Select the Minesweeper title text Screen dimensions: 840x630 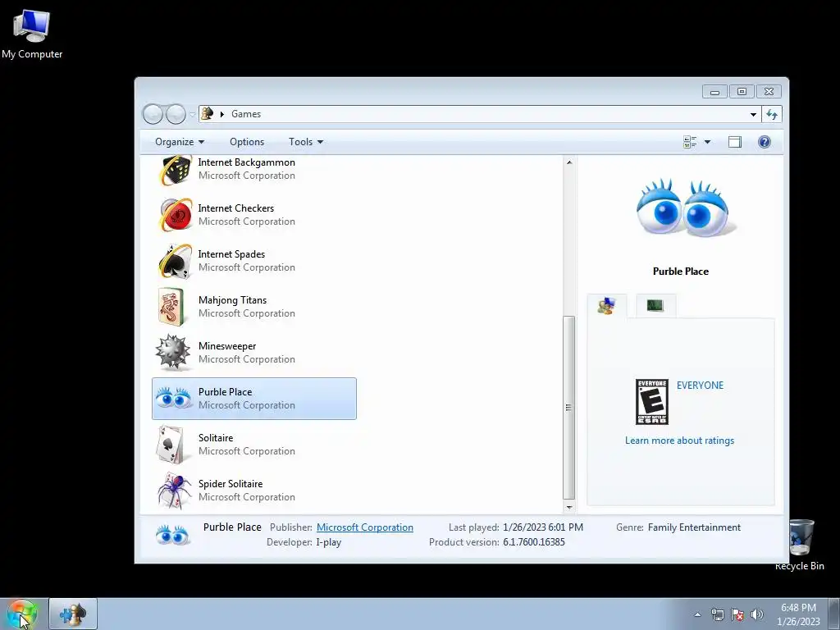tap(227, 346)
